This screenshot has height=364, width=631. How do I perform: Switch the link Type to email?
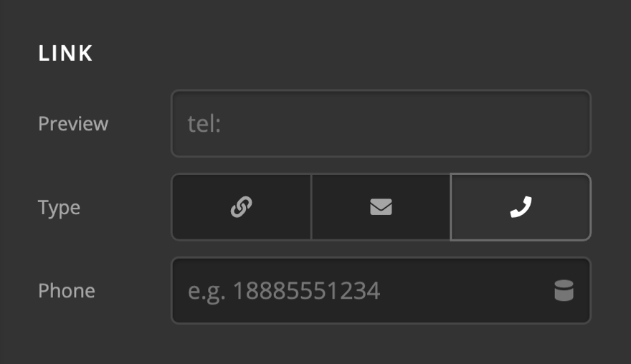click(381, 207)
